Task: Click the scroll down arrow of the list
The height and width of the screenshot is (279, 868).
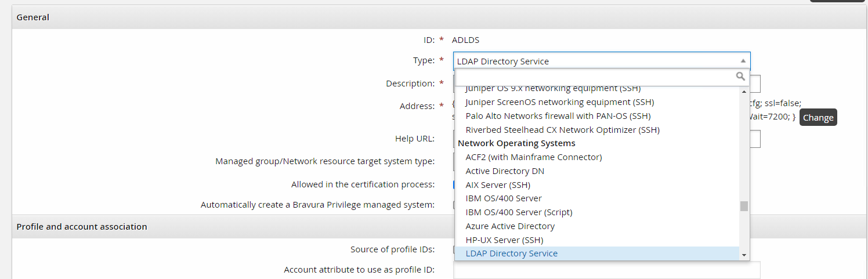Action: click(744, 255)
